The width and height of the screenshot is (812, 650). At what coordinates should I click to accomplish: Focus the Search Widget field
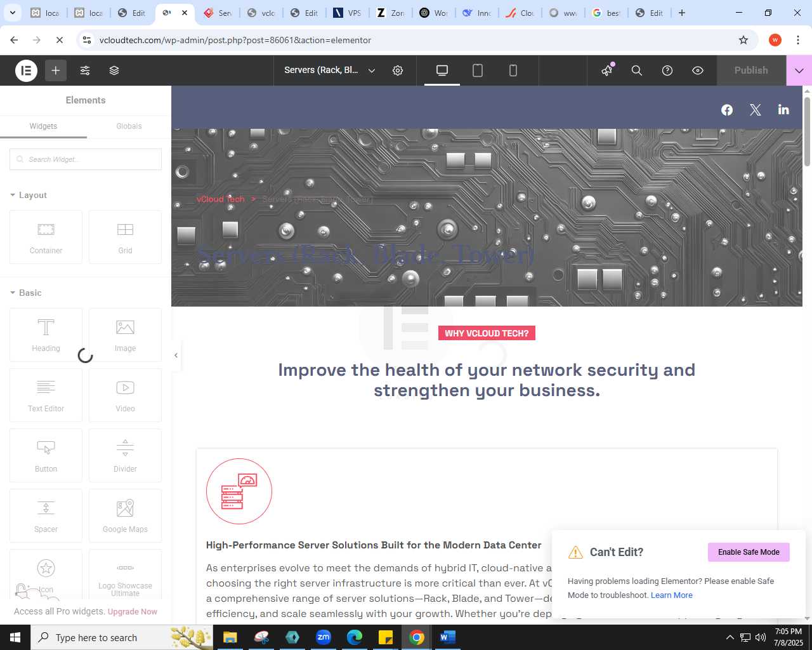point(86,159)
